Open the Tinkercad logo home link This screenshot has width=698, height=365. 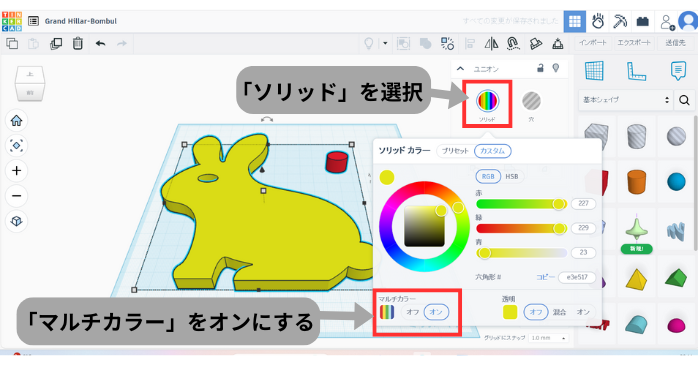click(x=12, y=21)
